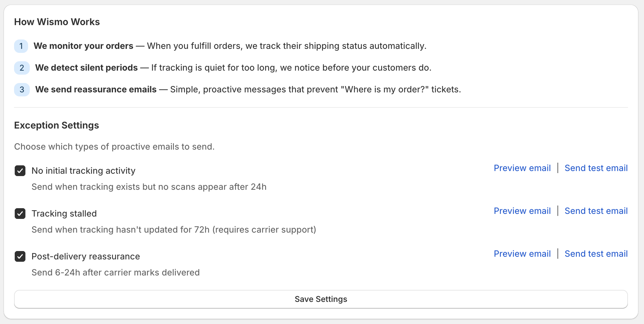This screenshot has width=644, height=324.
Task: Click the number 3 step badge
Action: [22, 90]
